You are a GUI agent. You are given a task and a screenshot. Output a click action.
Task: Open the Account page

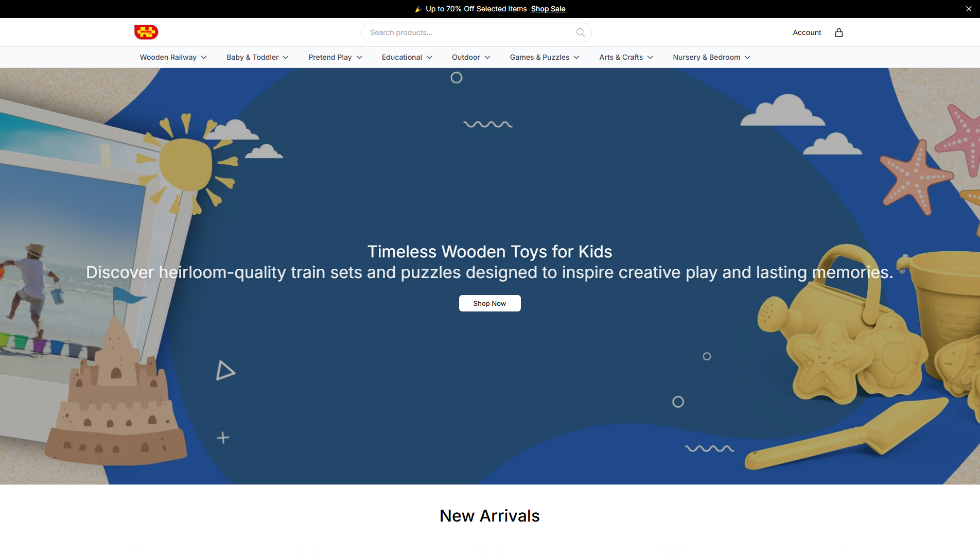(807, 32)
